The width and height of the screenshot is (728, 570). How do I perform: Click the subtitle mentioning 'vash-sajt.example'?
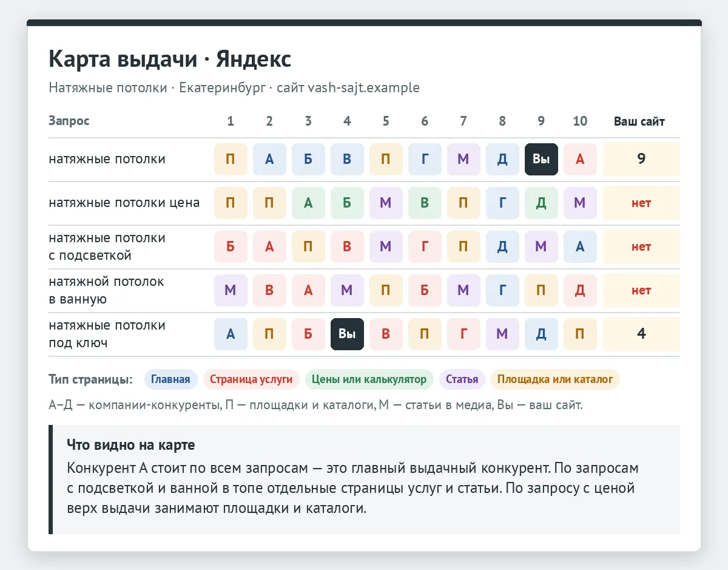pyautogui.click(x=234, y=87)
